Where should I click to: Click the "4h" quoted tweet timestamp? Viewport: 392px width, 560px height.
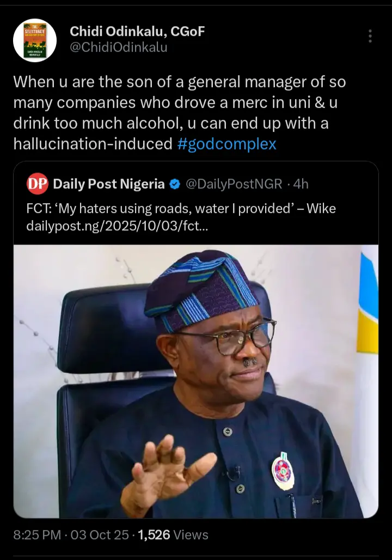pyautogui.click(x=301, y=184)
